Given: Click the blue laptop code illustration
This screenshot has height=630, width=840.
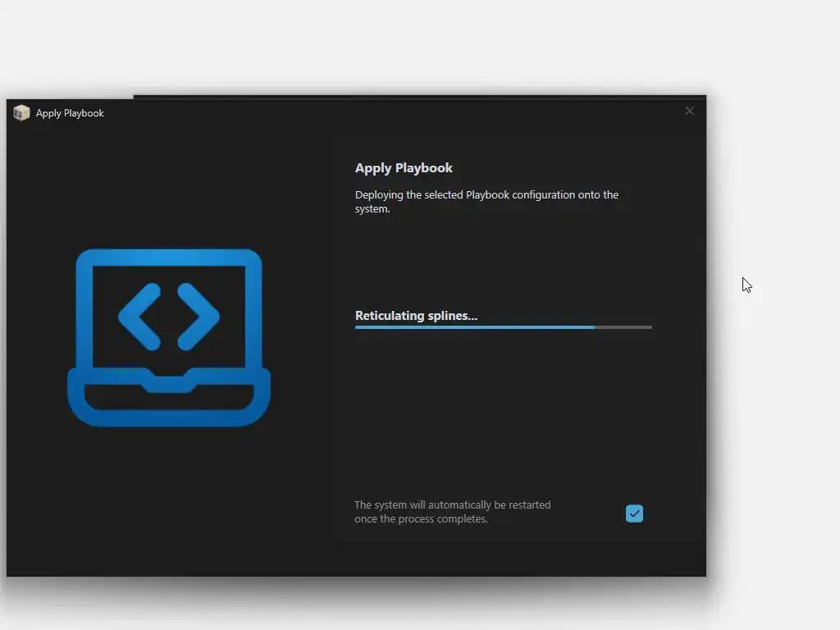Looking at the screenshot, I should click(169, 337).
